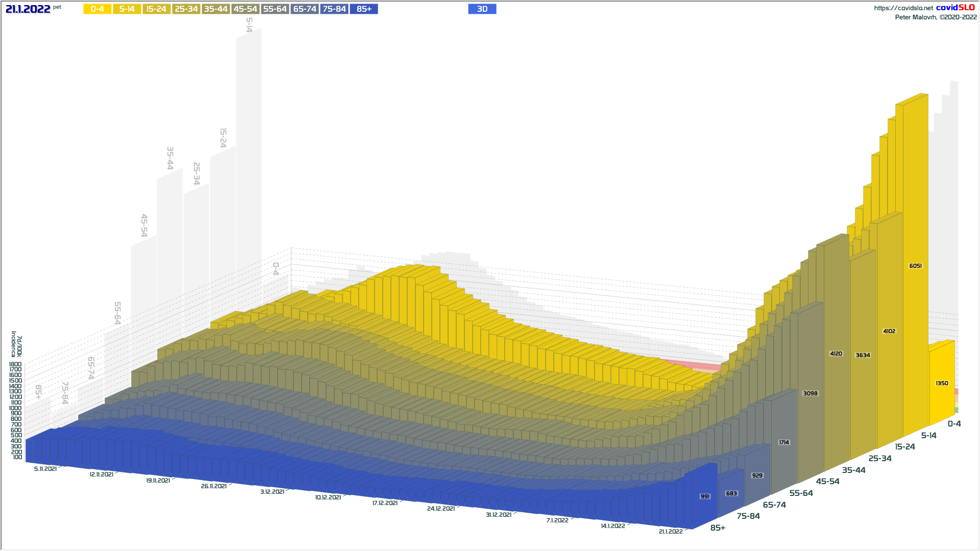
Task: Toggle the 25-34 age group button
Action: [186, 9]
